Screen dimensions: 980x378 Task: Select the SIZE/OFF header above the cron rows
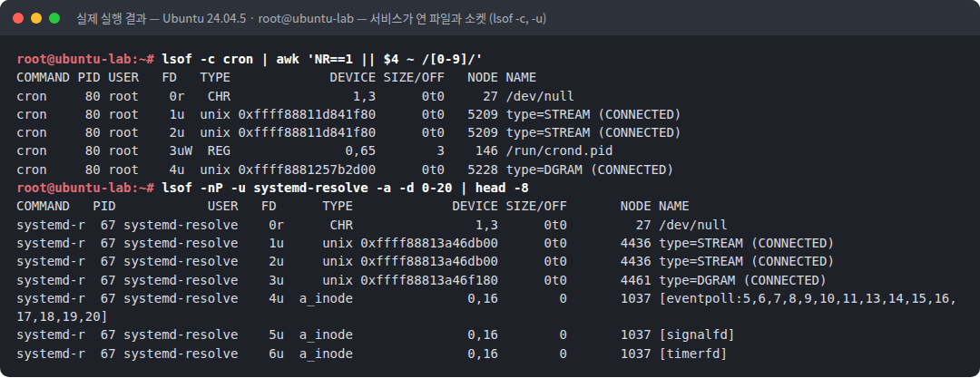[414, 77]
